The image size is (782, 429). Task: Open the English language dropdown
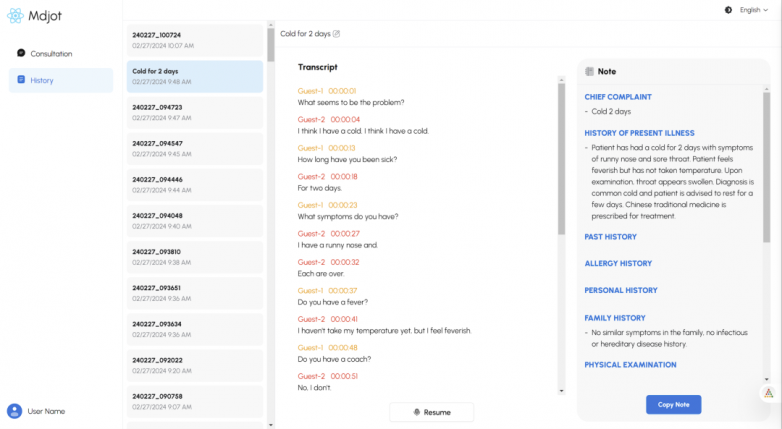(755, 10)
